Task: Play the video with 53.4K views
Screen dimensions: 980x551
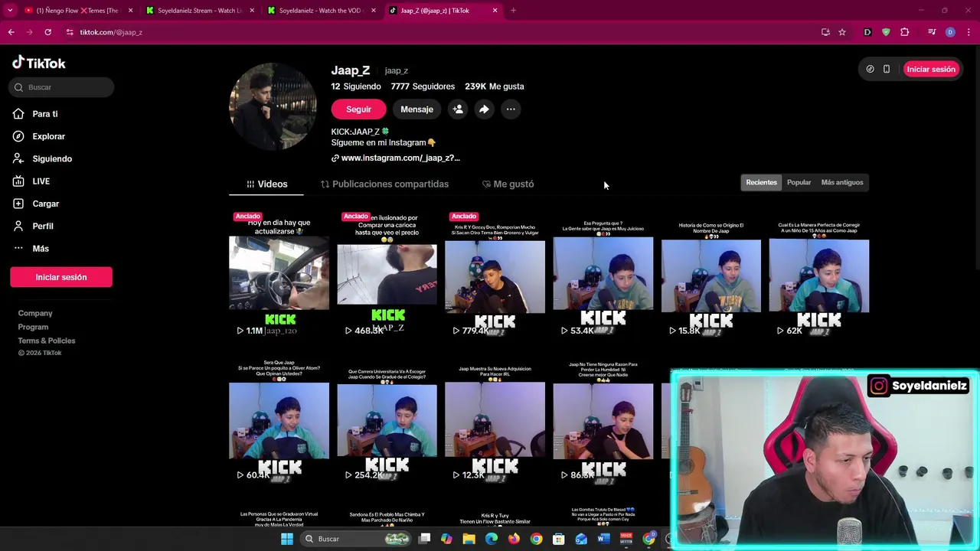Action: click(603, 274)
